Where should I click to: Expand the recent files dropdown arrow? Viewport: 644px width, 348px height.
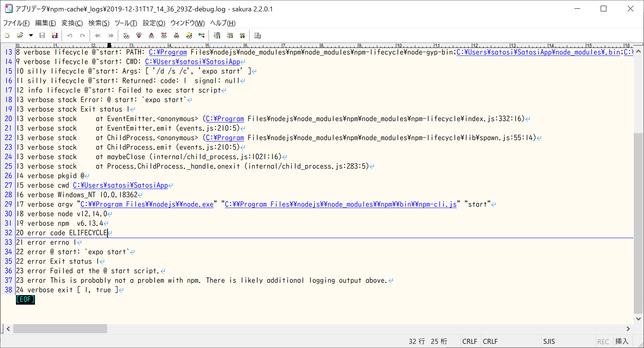(x=31, y=35)
